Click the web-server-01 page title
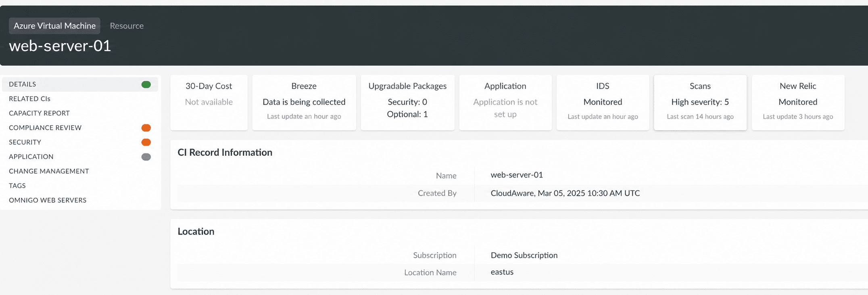This screenshot has height=295, width=868. coord(60,46)
